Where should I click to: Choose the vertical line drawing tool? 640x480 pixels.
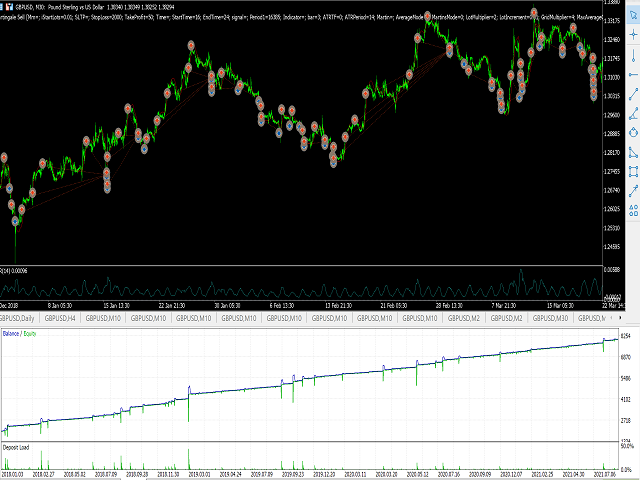point(633,55)
